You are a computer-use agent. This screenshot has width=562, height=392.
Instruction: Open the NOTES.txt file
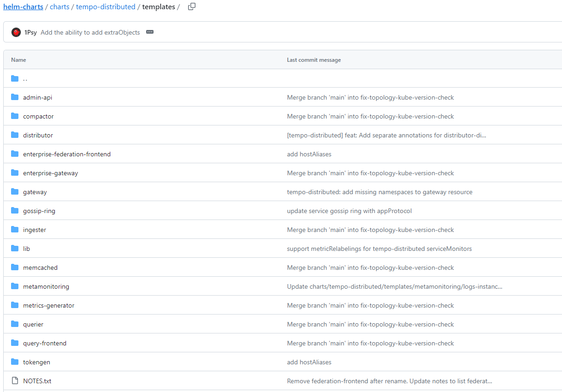[37, 381]
